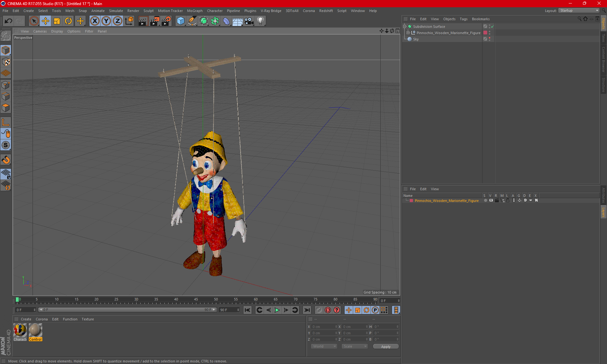Click the Make Editable icon
This screenshot has height=364, width=607.
pos(6,36)
